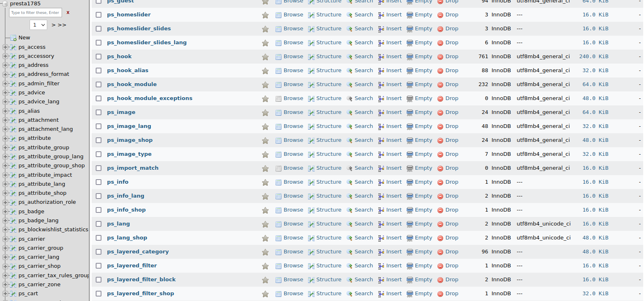Star ps_homeslider as favorite table
Image resolution: width=644 pixels, height=301 pixels.
point(265,15)
